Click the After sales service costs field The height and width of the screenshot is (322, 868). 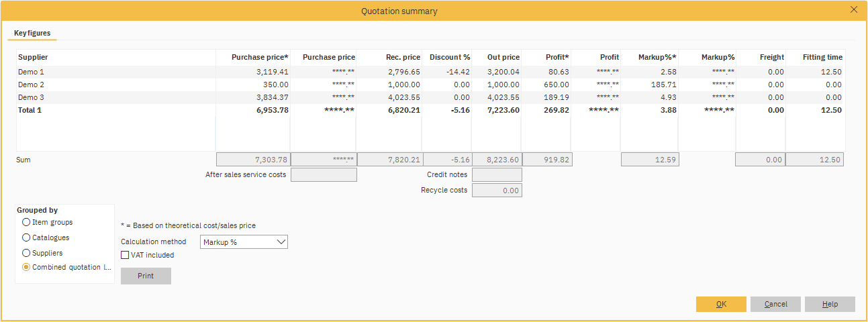(x=324, y=175)
